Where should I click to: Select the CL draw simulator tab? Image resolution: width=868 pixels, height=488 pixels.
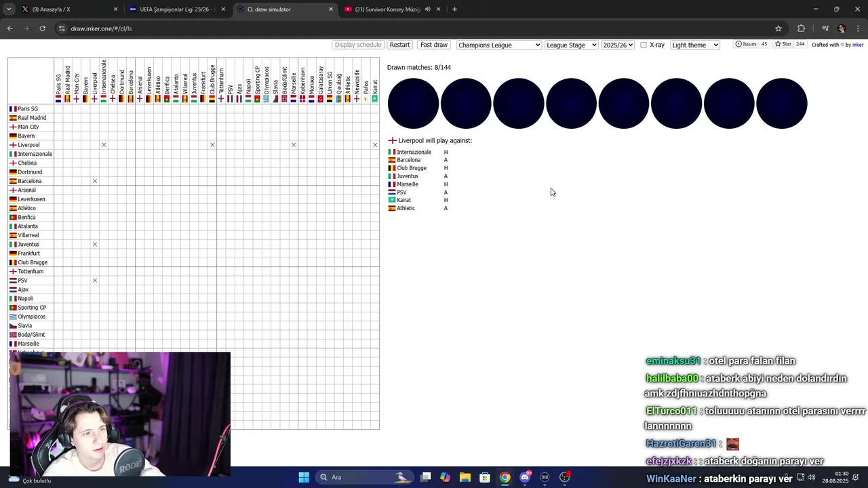point(285,9)
